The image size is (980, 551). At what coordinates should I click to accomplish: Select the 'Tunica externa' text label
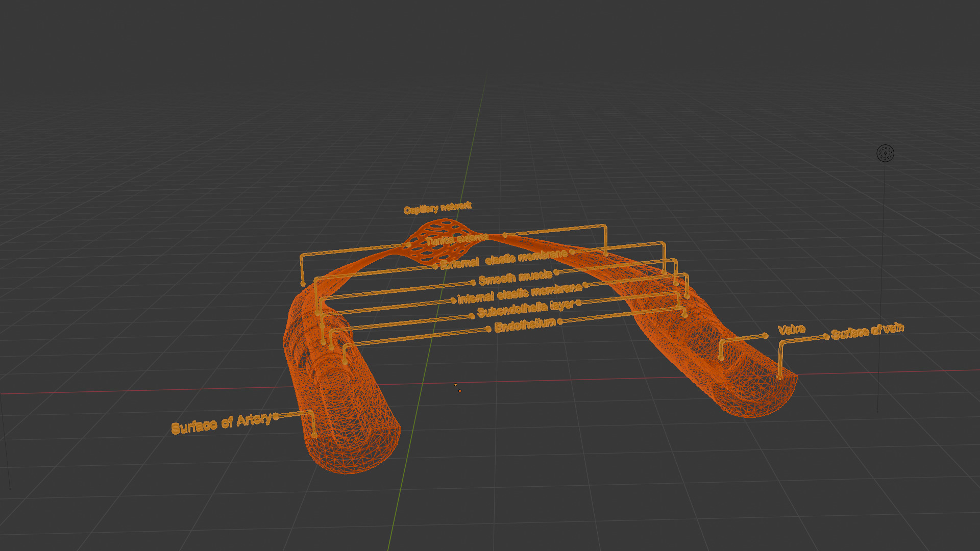coord(457,239)
